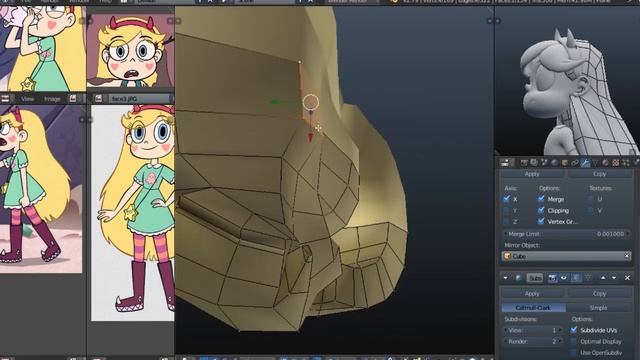Image resolution: width=640 pixels, height=360 pixels.
Task: Click the Cube object icon in Mirror Object
Action: click(507, 256)
